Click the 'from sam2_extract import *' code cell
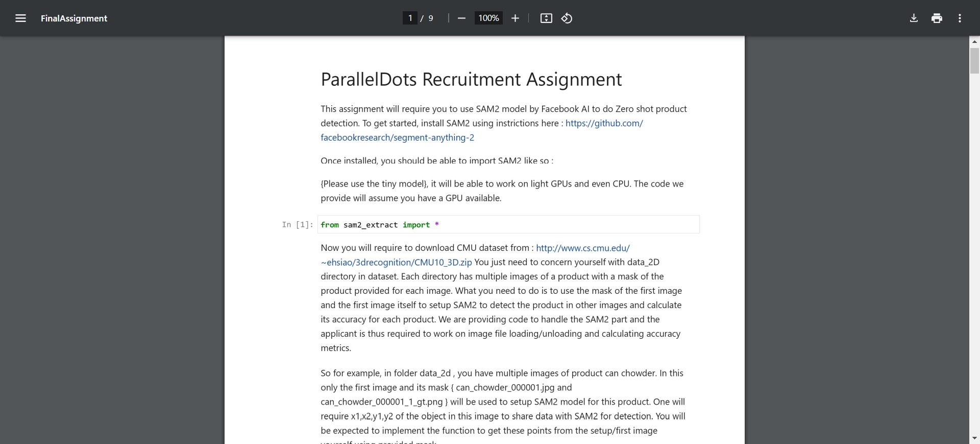This screenshot has width=980, height=444. coord(508,225)
